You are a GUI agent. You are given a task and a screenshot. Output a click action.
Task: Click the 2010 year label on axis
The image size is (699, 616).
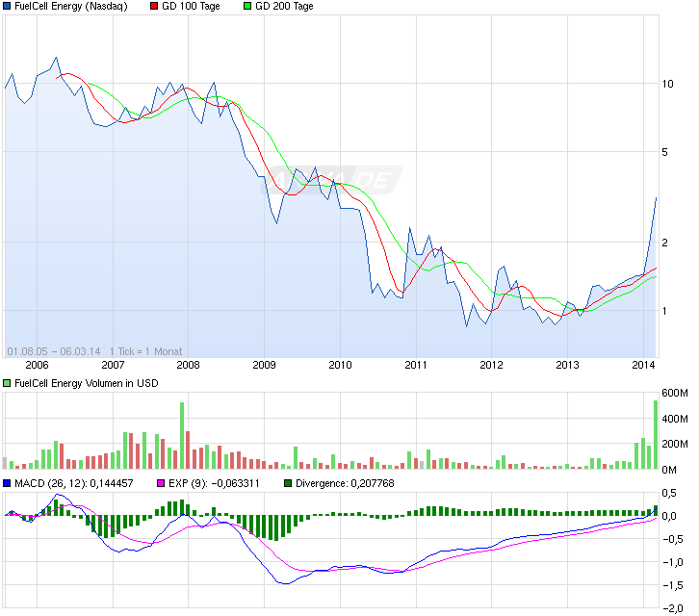click(x=340, y=365)
